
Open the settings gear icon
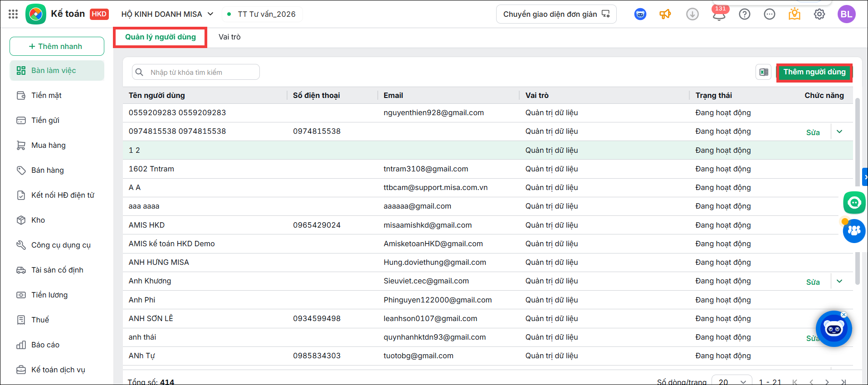pos(819,14)
